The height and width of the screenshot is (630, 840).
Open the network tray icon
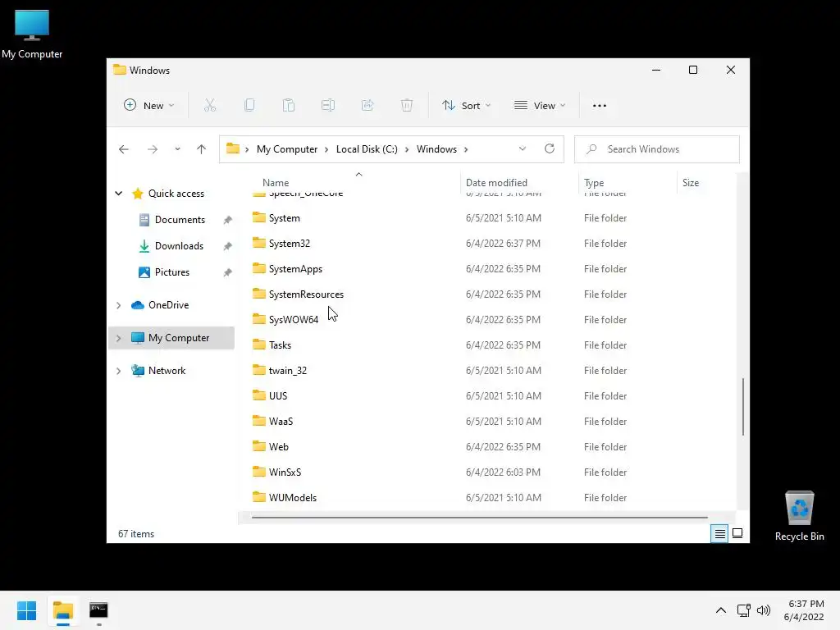point(743,610)
